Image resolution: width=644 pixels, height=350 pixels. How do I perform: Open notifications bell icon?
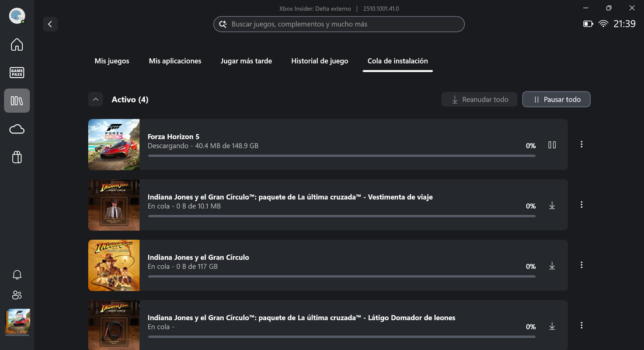17,275
